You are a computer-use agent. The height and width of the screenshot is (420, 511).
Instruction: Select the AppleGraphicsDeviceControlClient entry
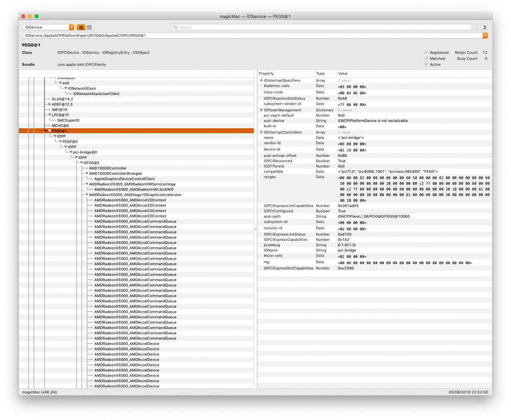coord(125,179)
